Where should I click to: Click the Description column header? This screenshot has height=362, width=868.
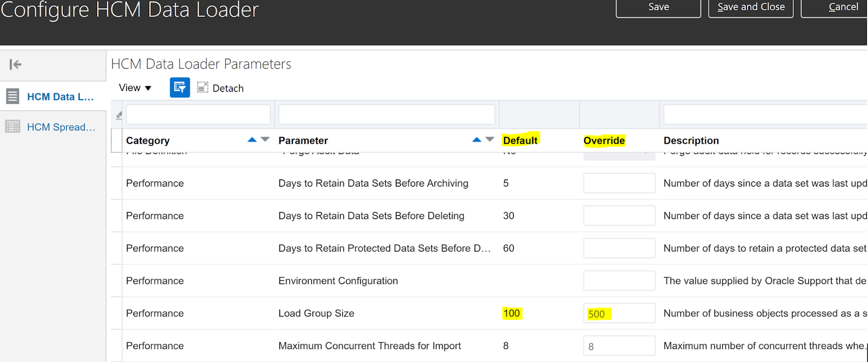[691, 140]
